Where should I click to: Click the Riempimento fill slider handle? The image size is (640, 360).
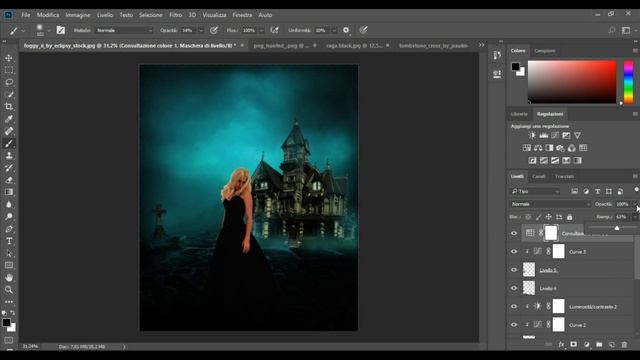click(617, 228)
